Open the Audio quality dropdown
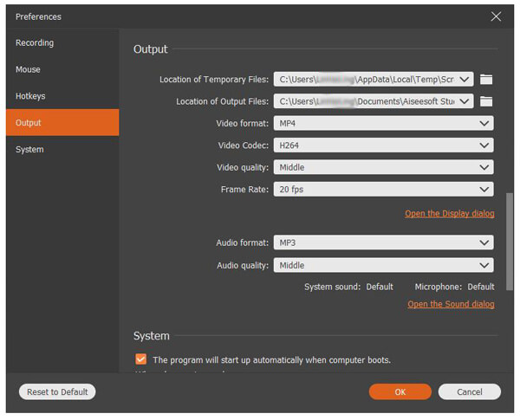This screenshot has height=420, width=520. 383,265
